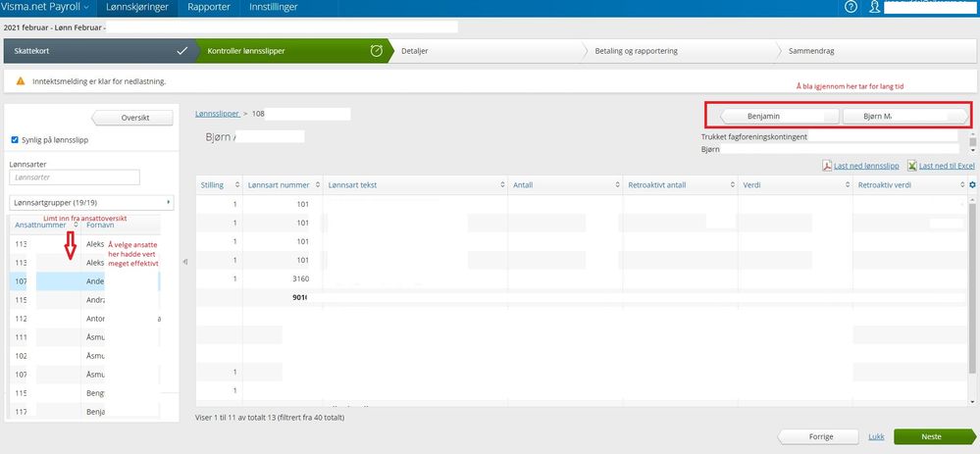Viewport: 980px width, 454px height.
Task: Go to Sammendrag step
Action: point(875,51)
